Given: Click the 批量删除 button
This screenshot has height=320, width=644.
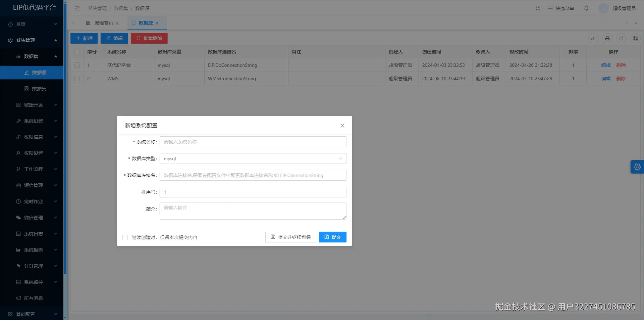Looking at the screenshot, I should [149, 38].
